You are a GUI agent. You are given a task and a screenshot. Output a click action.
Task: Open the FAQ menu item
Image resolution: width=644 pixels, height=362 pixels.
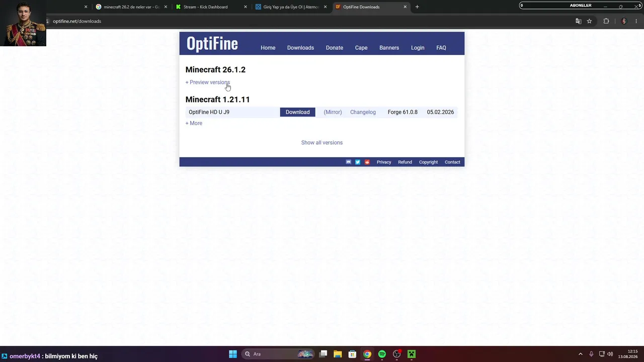click(x=441, y=48)
